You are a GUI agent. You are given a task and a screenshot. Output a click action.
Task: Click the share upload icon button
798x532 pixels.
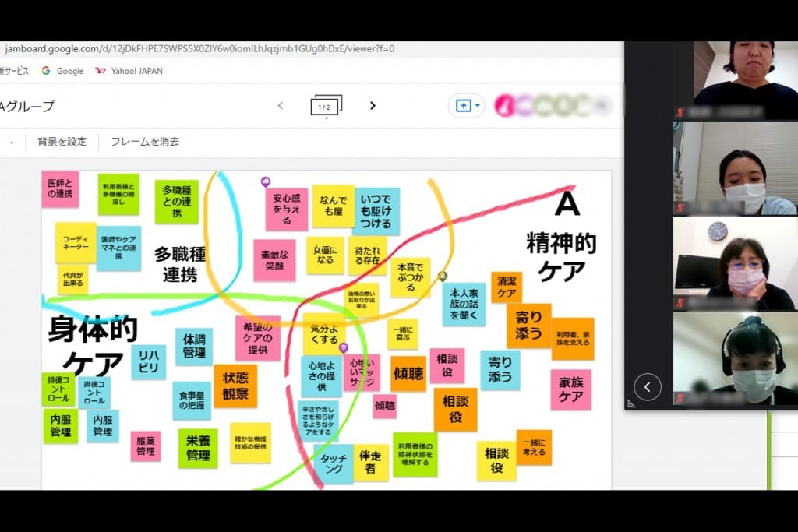(463, 106)
